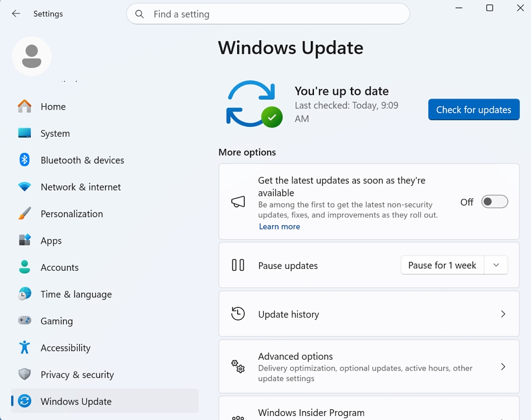This screenshot has width=531, height=420.
Task: Open the System settings page
Action: [x=55, y=133]
